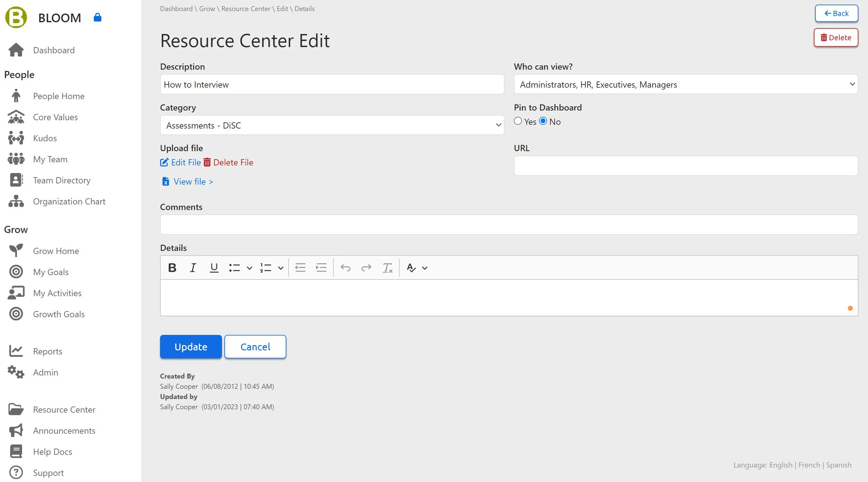Expand the Who can view dropdown
868x482 pixels.
(685, 84)
